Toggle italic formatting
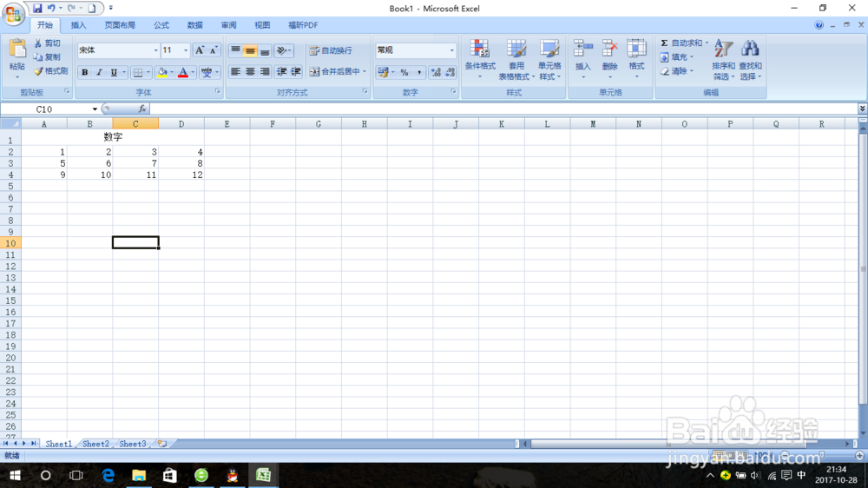 coord(99,73)
